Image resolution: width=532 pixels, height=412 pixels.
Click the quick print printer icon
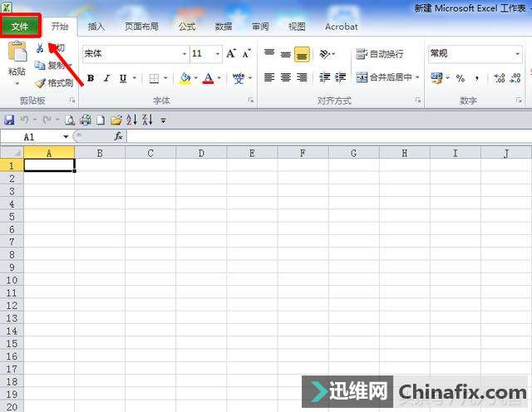pos(86,120)
